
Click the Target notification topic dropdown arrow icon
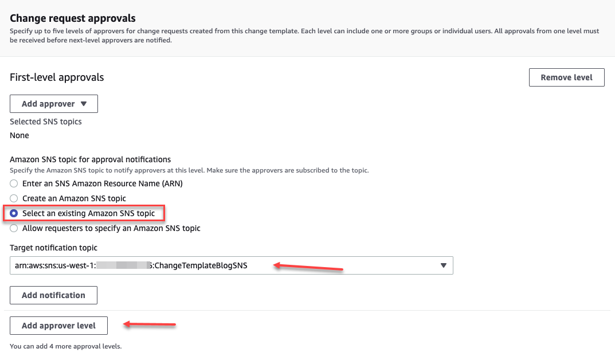click(x=443, y=265)
